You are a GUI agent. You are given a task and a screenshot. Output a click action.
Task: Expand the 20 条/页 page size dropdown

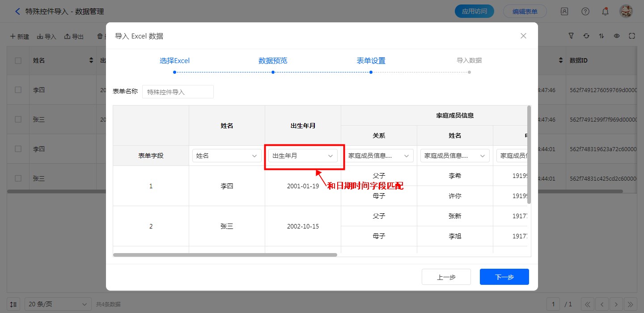pyautogui.click(x=58, y=304)
